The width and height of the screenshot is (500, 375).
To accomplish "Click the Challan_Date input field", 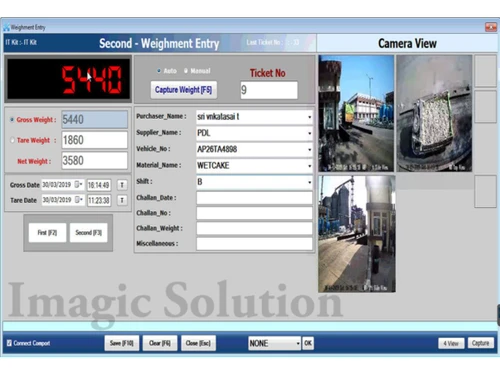I will [x=254, y=198].
